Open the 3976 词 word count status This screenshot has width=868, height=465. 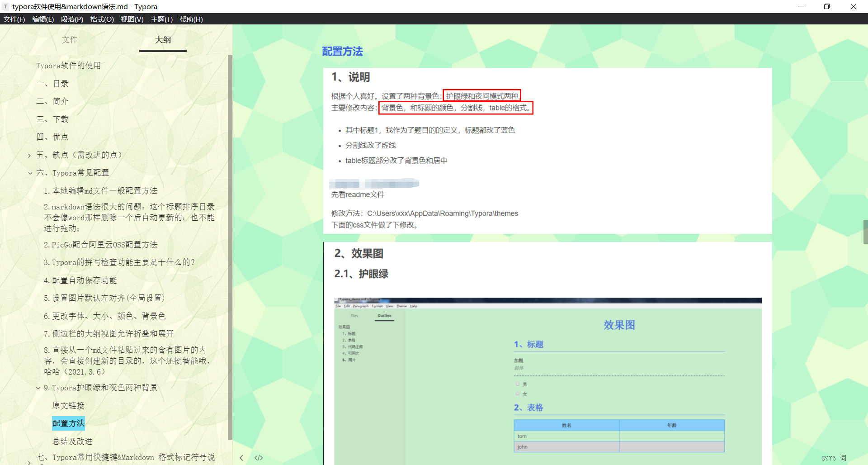pos(834,458)
